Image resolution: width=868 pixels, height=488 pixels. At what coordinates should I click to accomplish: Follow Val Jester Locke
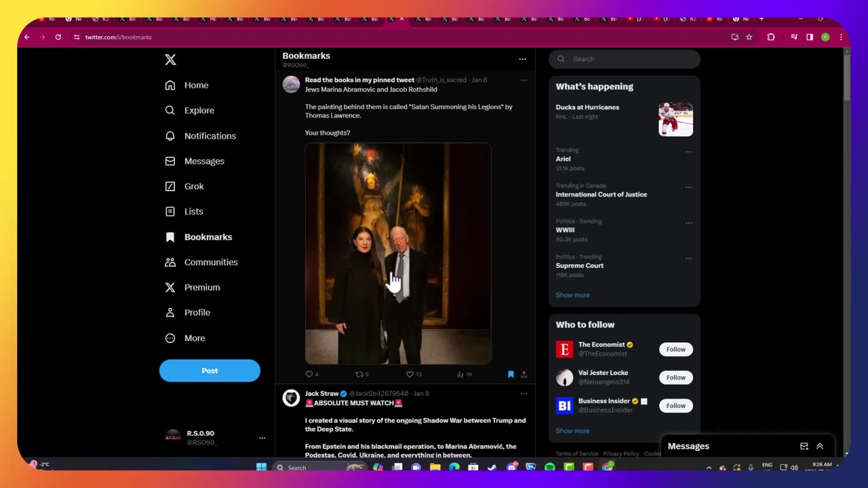pyautogui.click(x=676, y=378)
